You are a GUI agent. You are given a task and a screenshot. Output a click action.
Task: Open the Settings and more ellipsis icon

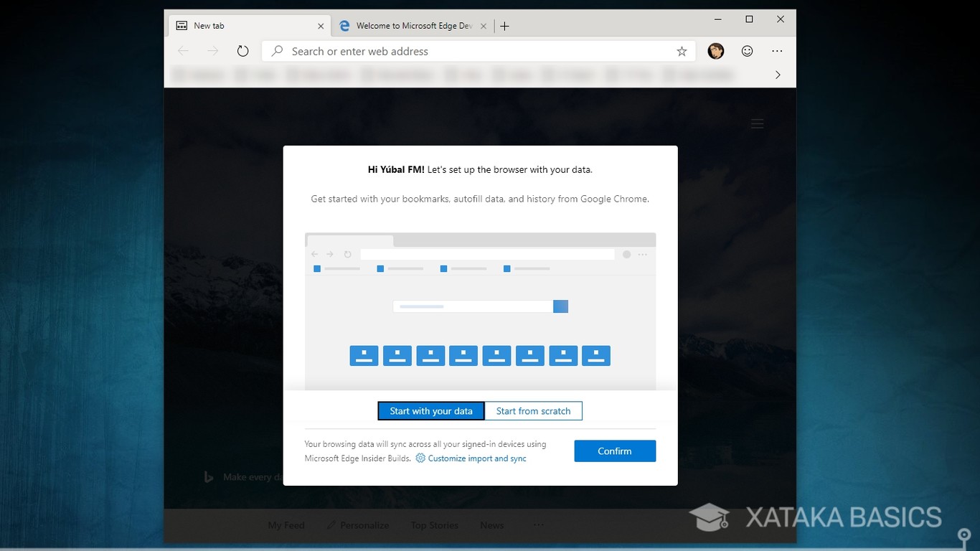tap(777, 51)
